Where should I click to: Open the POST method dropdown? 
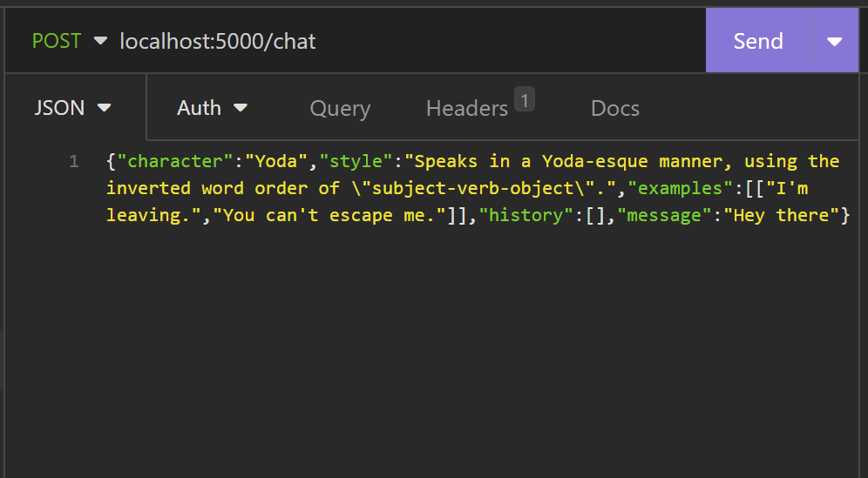click(69, 41)
